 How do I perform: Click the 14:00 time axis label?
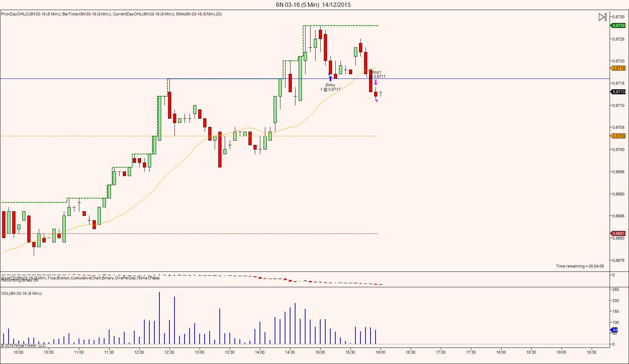click(x=260, y=352)
